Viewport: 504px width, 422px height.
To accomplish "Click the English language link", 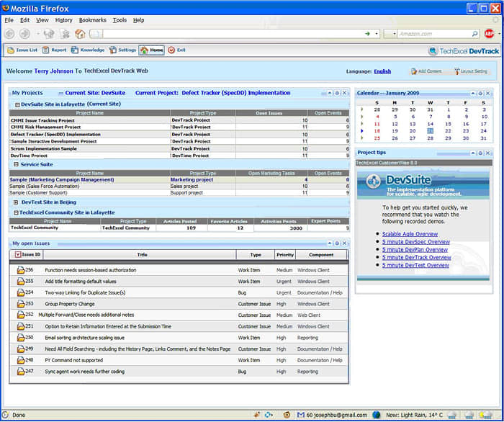I will [x=382, y=71].
